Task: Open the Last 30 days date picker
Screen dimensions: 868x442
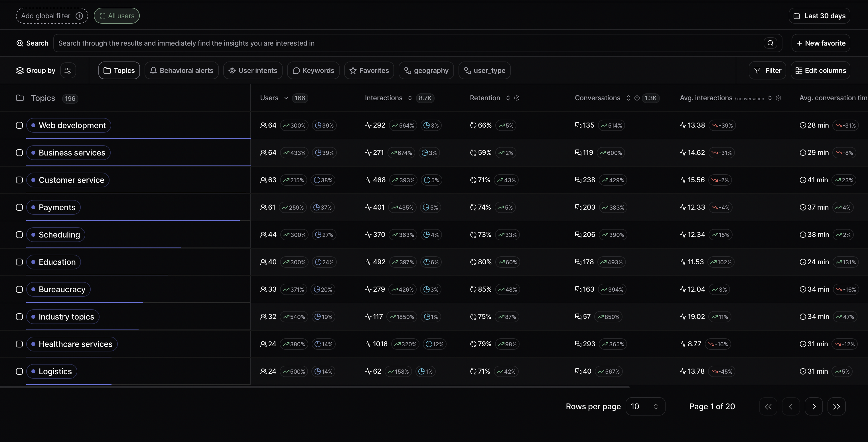Action: (x=819, y=16)
